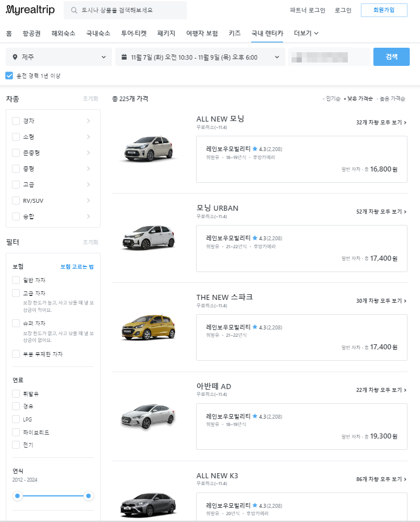
Task: Enable the 일반 자차 insurance filter
Action: [16, 280]
